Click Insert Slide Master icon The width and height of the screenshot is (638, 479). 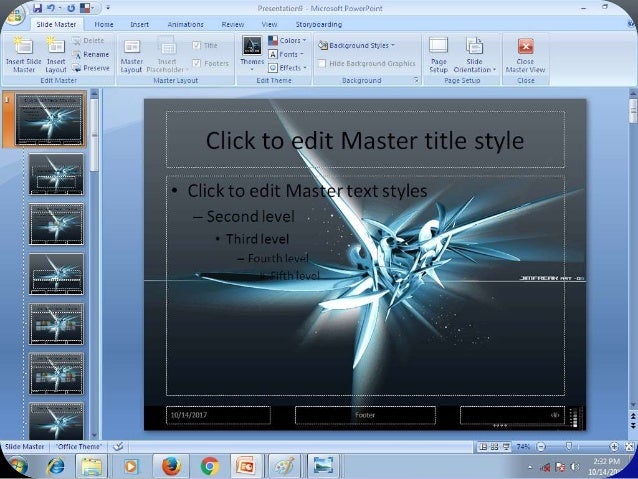click(x=24, y=55)
